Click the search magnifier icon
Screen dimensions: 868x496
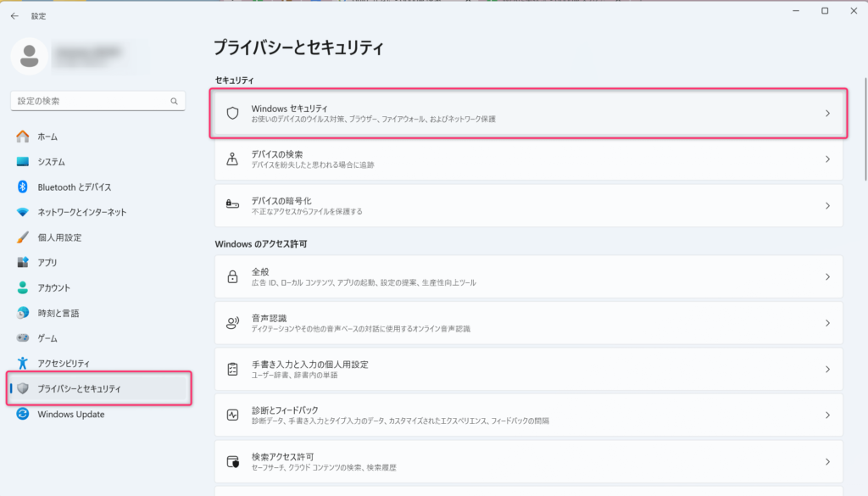[174, 101]
